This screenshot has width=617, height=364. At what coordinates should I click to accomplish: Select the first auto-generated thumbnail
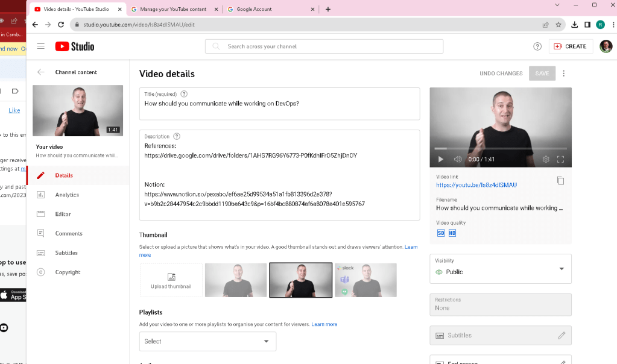coord(236,280)
